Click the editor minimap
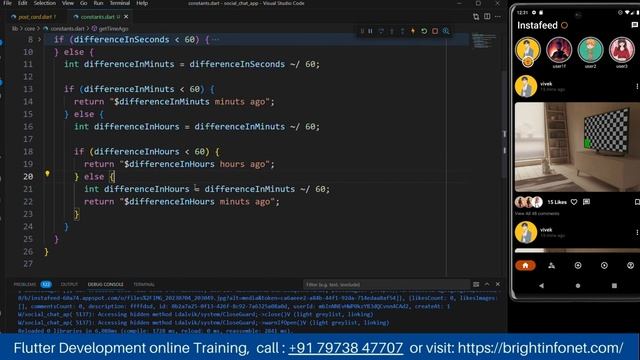Image resolution: width=640 pixels, height=360 pixels. pyautogui.click(x=484, y=41)
